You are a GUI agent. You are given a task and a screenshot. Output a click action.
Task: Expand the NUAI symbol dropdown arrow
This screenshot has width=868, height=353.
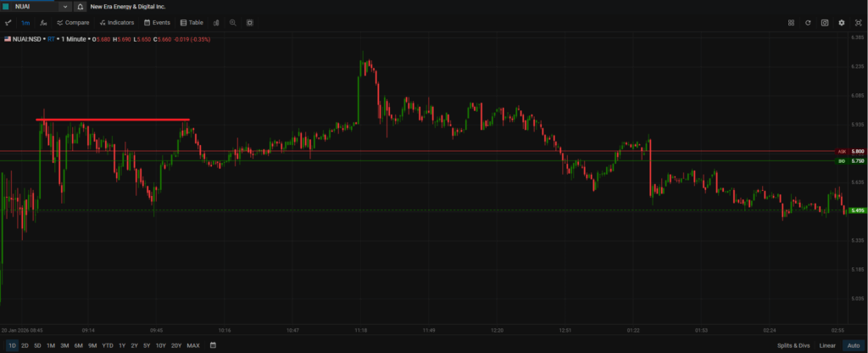point(65,7)
